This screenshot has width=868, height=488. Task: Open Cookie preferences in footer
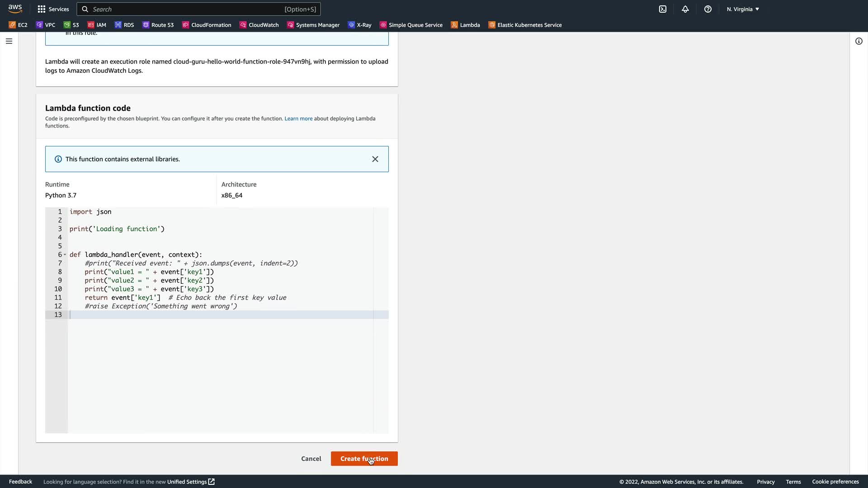pos(835,482)
